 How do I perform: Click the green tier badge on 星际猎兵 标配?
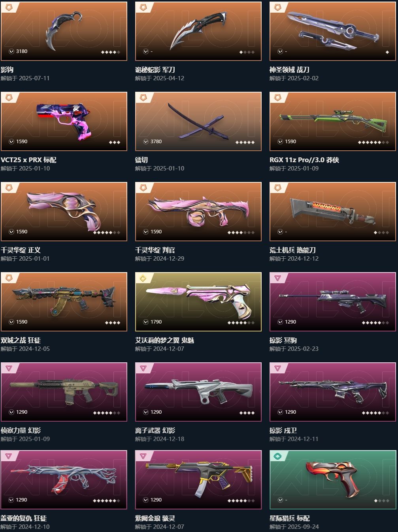(277, 456)
